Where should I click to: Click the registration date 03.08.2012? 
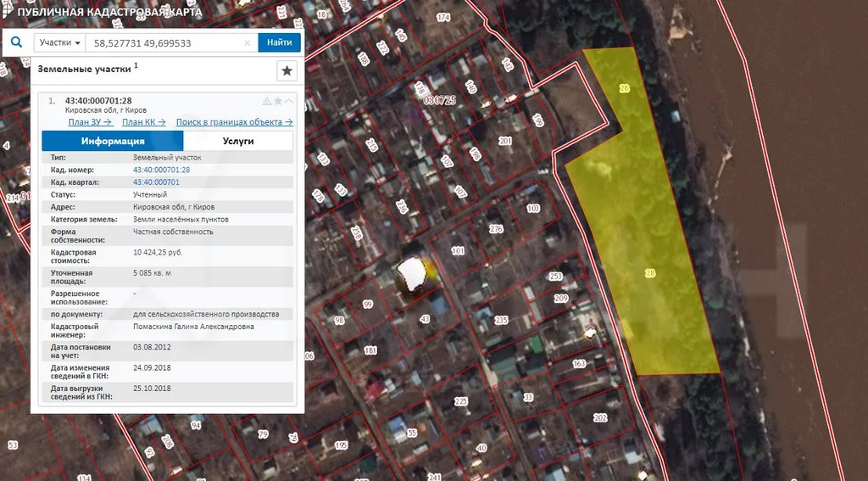[152, 347]
